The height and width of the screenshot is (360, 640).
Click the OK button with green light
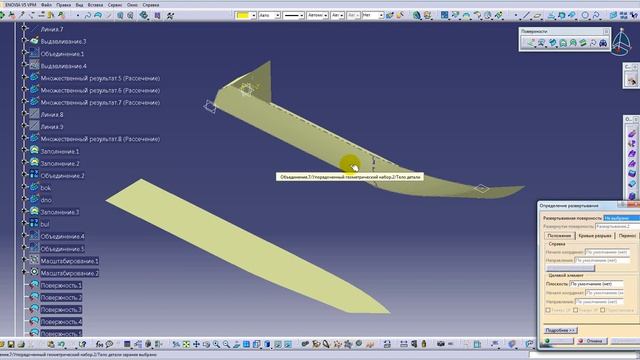coord(558,341)
